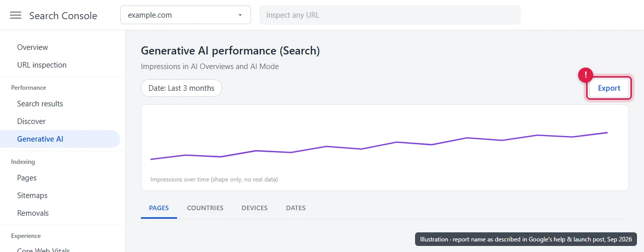The image size is (644, 252).
Task: Click the Impressions over time chart caption
Action: [x=214, y=179]
